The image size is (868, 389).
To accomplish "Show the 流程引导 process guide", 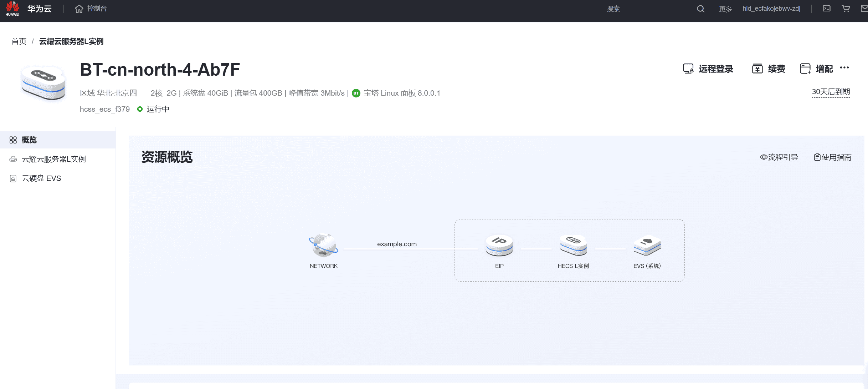I will click(x=779, y=157).
